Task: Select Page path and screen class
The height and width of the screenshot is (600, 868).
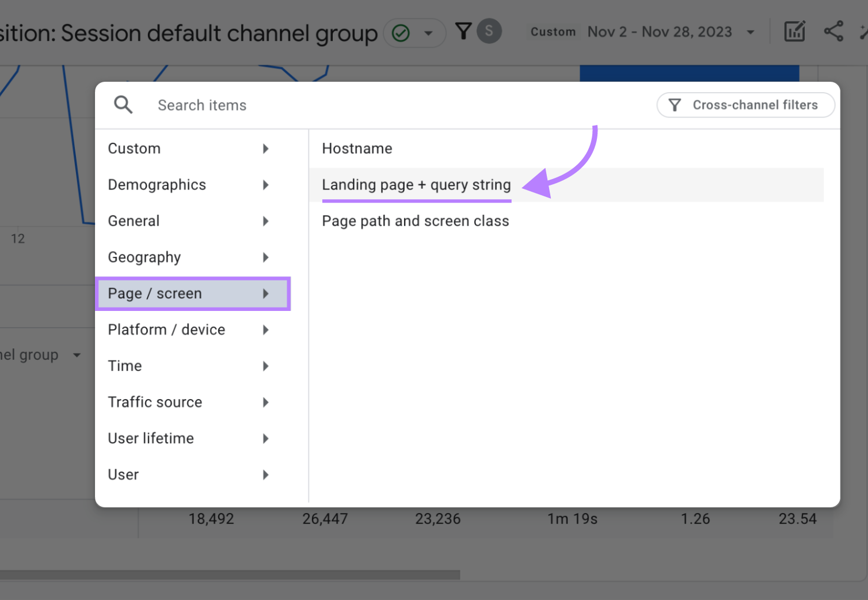Action: click(416, 221)
